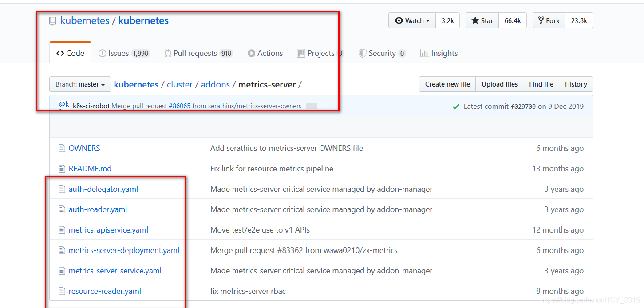The width and height of the screenshot is (644, 308).
Task: Click the 3.2k watchers count
Action: (448, 20)
